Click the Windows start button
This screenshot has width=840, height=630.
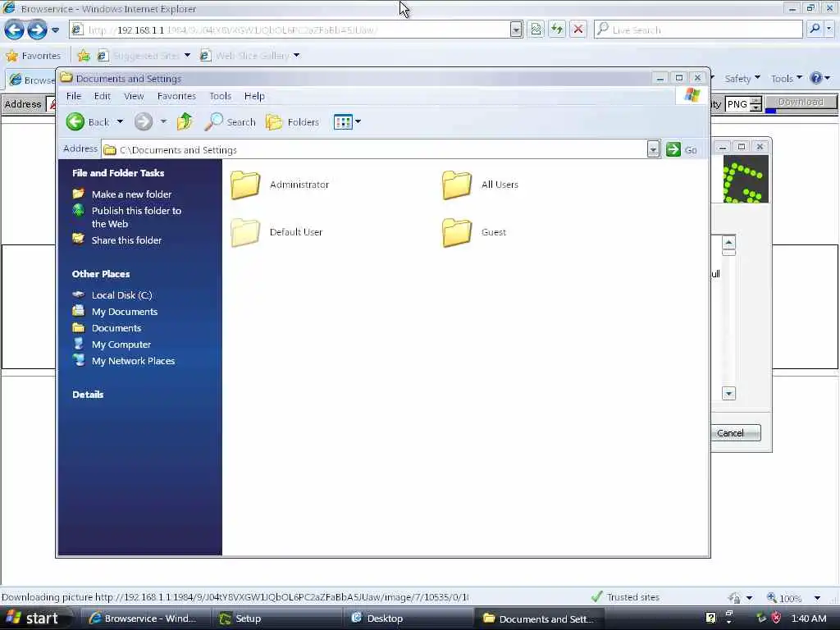(36, 619)
